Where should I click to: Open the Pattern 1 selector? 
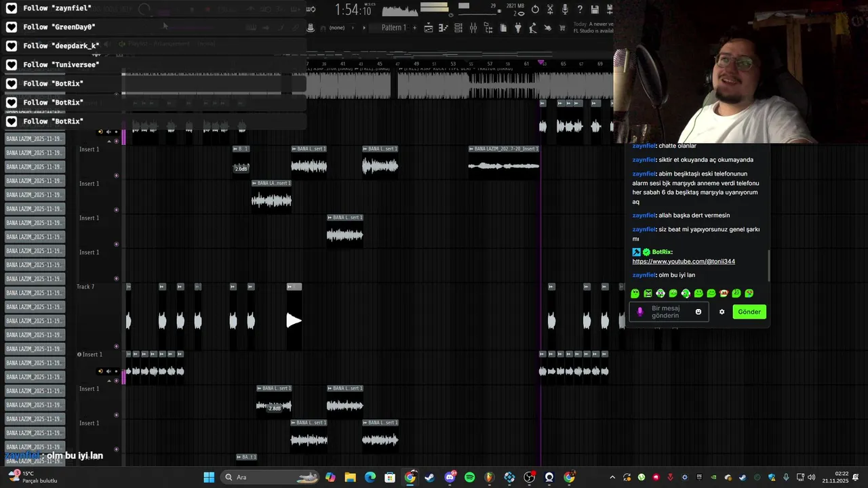coord(394,28)
